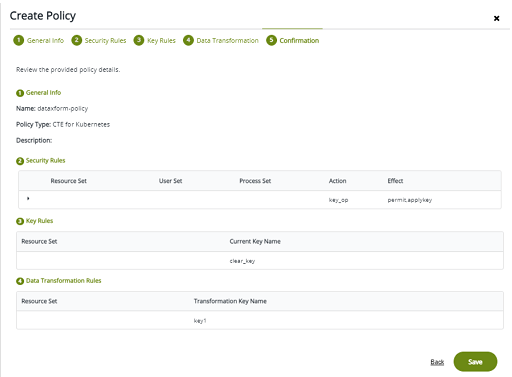
Task: Expand the security rule row arrow
Action: pos(28,198)
